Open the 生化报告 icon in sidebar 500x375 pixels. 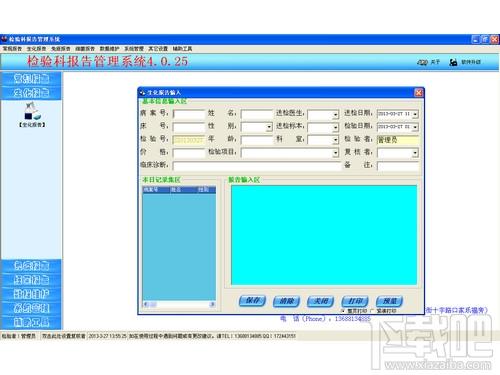coord(32,114)
